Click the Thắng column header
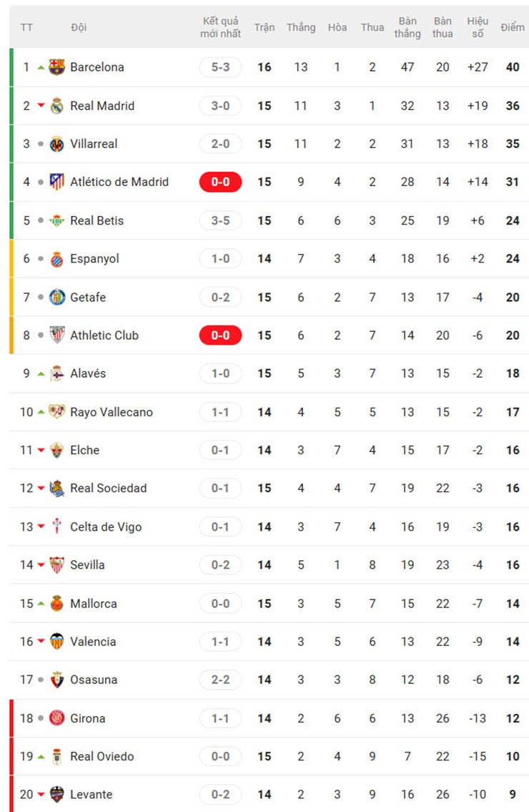Screen dimensions: 529x812 [301, 27]
